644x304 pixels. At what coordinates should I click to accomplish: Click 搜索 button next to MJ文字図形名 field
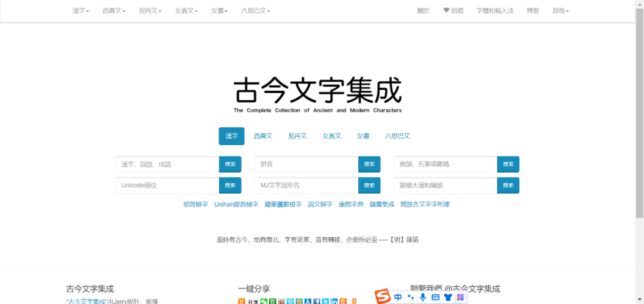point(369,186)
